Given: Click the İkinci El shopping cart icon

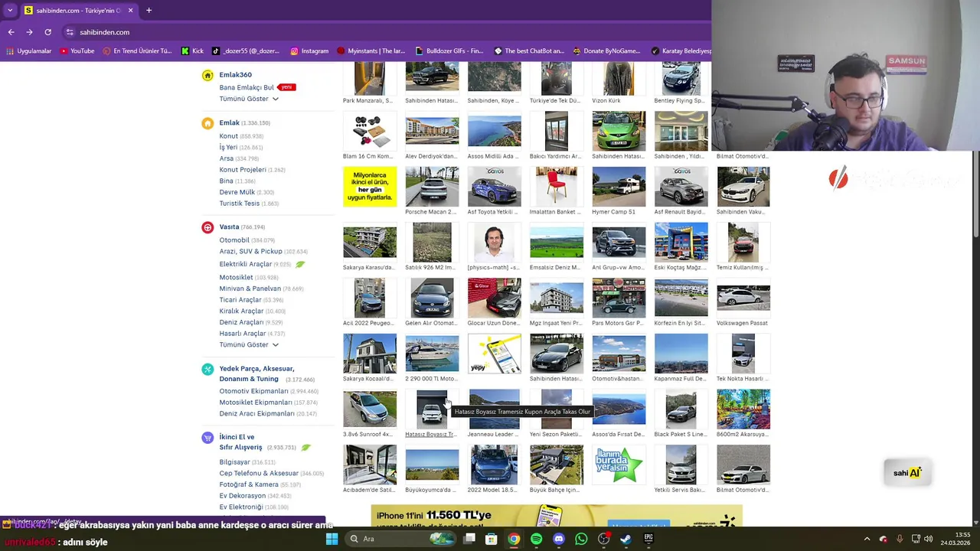Looking at the screenshot, I should 207,438.
